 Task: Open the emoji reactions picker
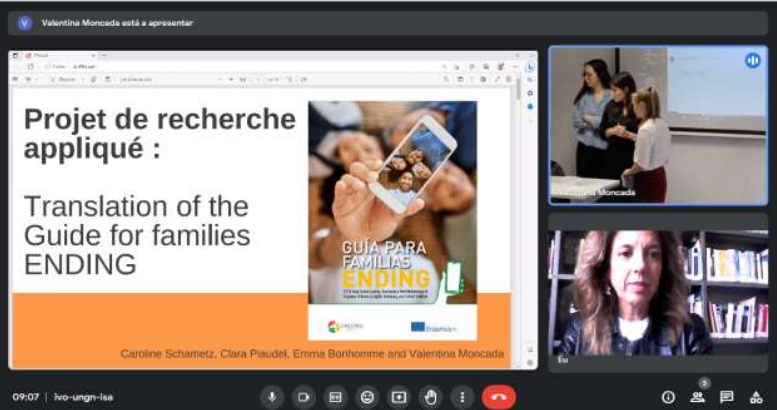(367, 397)
